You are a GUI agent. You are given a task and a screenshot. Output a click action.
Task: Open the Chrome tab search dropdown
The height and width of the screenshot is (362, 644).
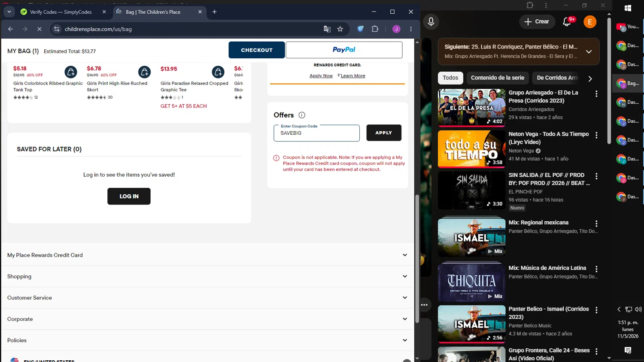click(x=9, y=12)
